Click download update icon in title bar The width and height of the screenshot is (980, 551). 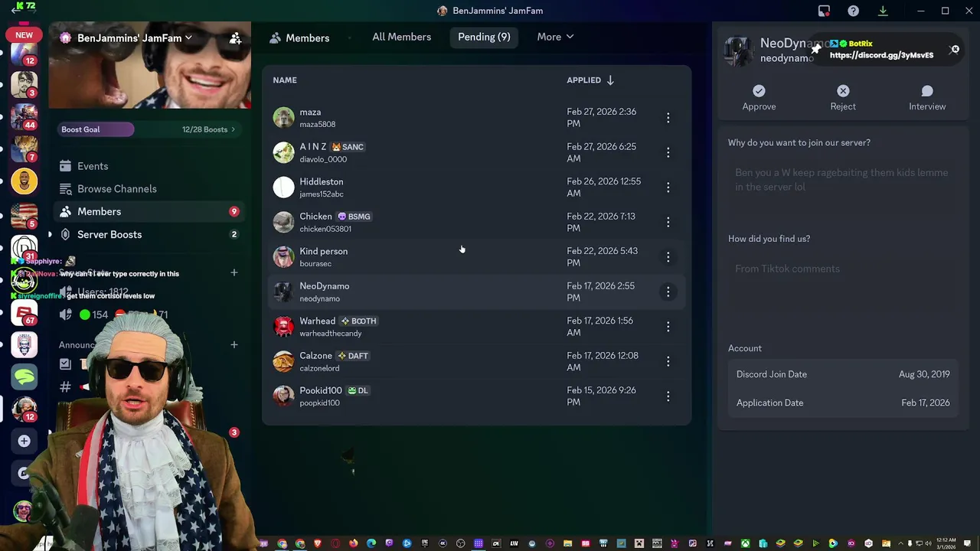(x=883, y=11)
